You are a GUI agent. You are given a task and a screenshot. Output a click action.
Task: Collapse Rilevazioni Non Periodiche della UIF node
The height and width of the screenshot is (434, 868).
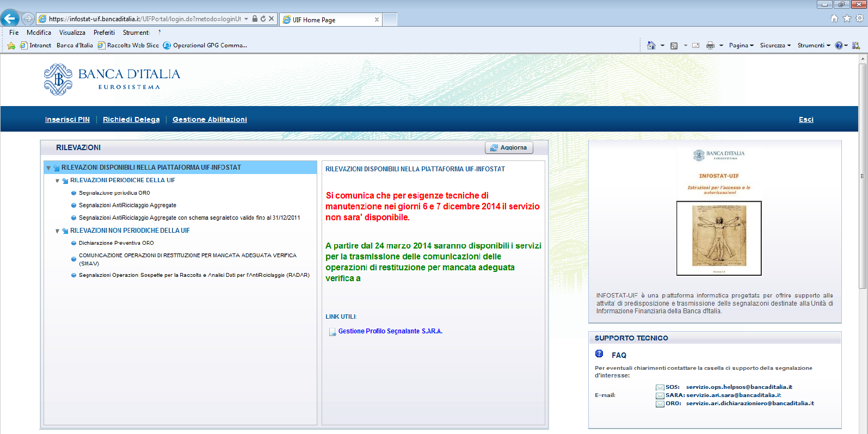(57, 231)
